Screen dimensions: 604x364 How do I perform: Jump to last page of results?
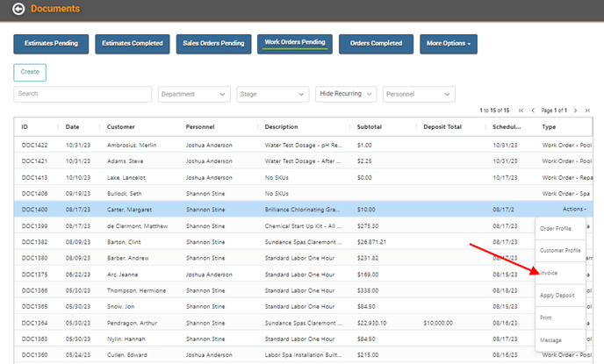point(586,111)
